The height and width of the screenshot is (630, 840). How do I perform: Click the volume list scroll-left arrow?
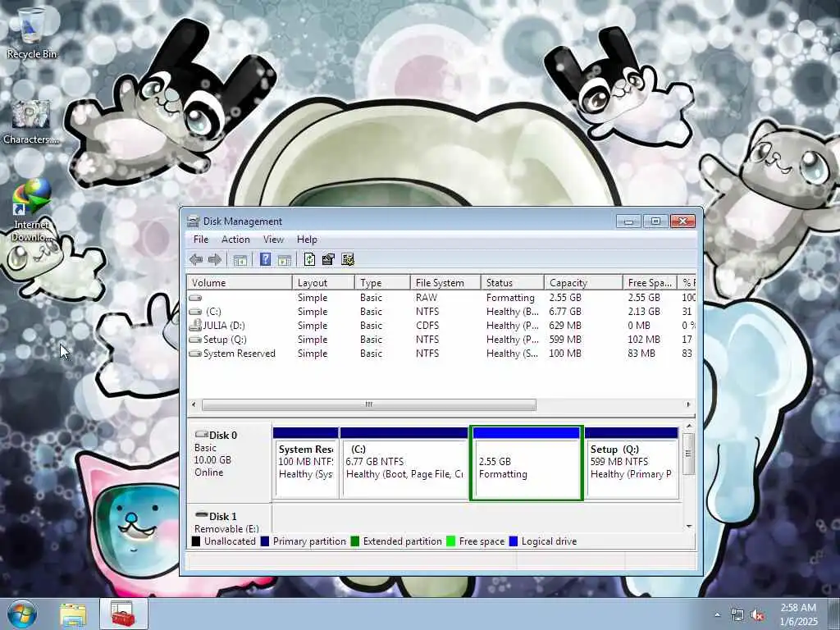click(x=194, y=404)
